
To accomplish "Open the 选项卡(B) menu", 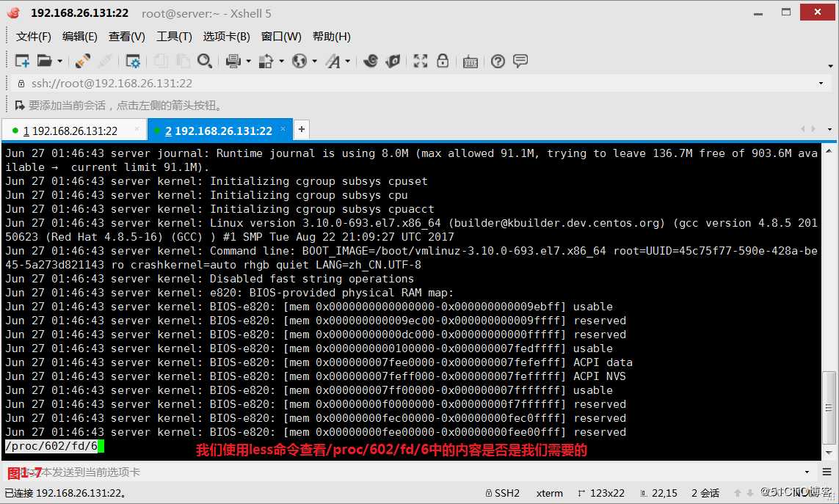I will [x=226, y=37].
